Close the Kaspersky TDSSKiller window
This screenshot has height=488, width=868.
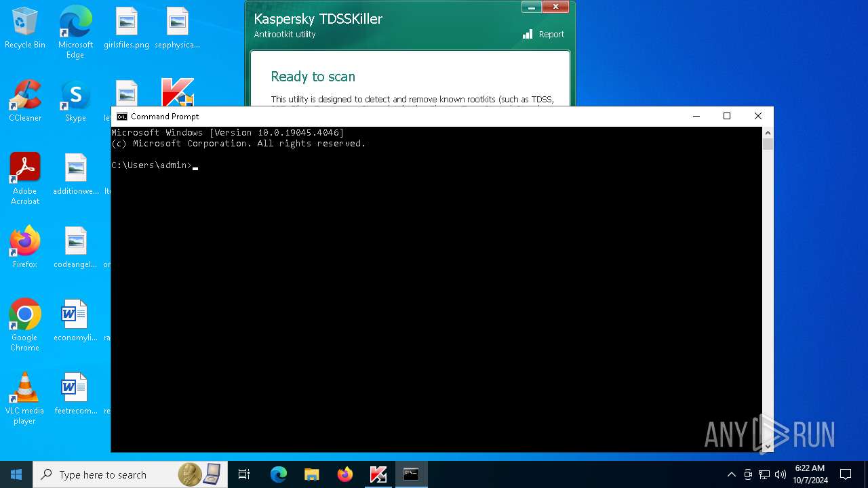click(x=556, y=7)
